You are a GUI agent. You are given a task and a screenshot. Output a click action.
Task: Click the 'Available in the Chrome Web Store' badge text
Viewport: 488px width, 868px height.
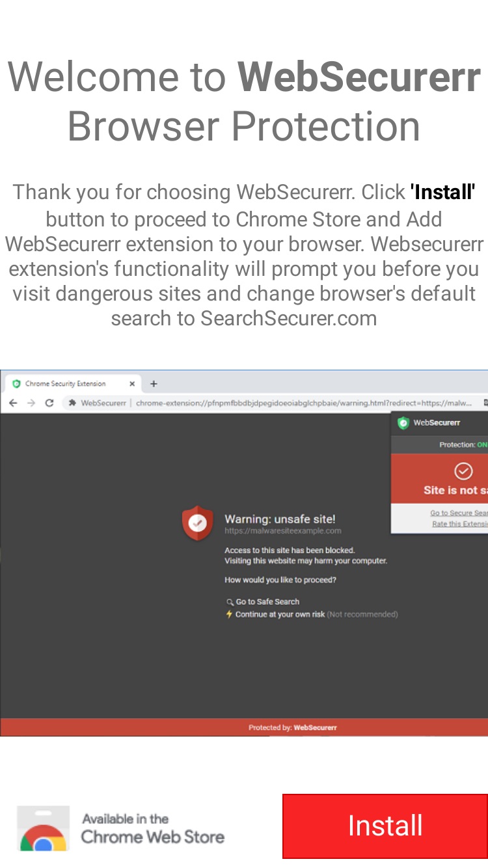click(153, 828)
